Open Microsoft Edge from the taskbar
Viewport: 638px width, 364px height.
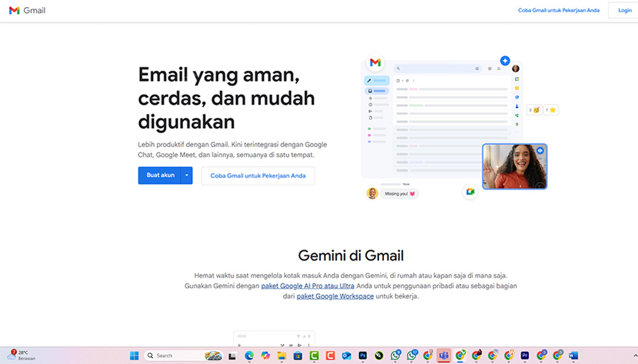click(249, 356)
